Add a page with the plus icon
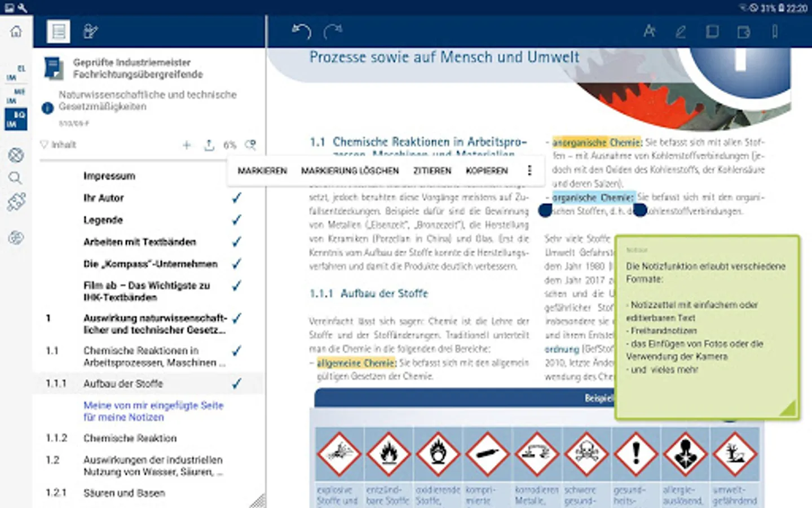The width and height of the screenshot is (812, 508). tap(187, 145)
